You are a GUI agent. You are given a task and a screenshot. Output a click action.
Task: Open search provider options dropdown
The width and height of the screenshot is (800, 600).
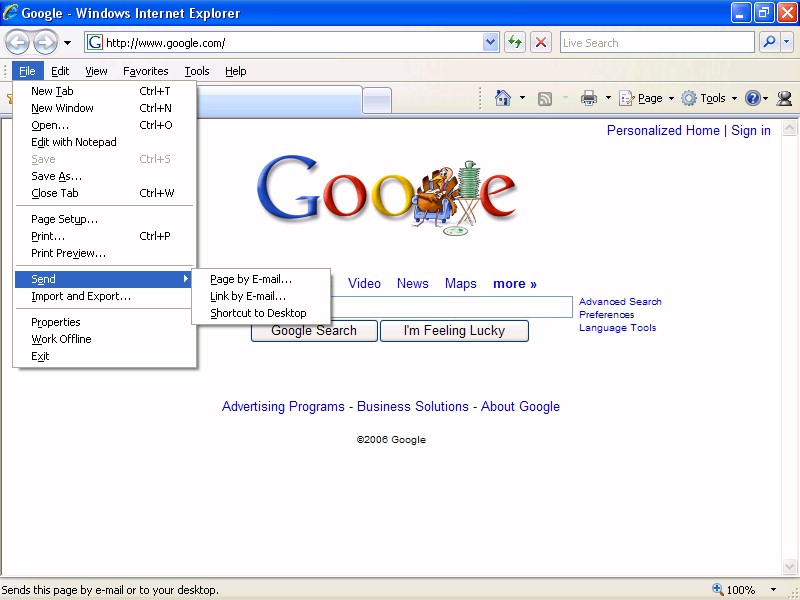pyautogui.click(x=787, y=42)
